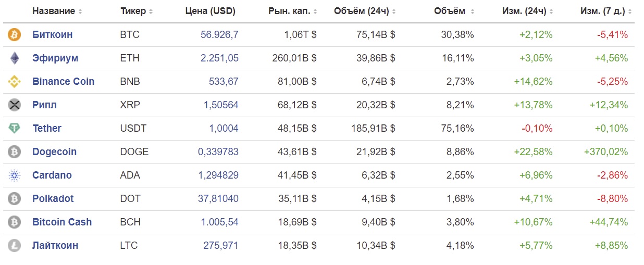
Task: Click the Цена (USD) column header
Action: point(210,11)
